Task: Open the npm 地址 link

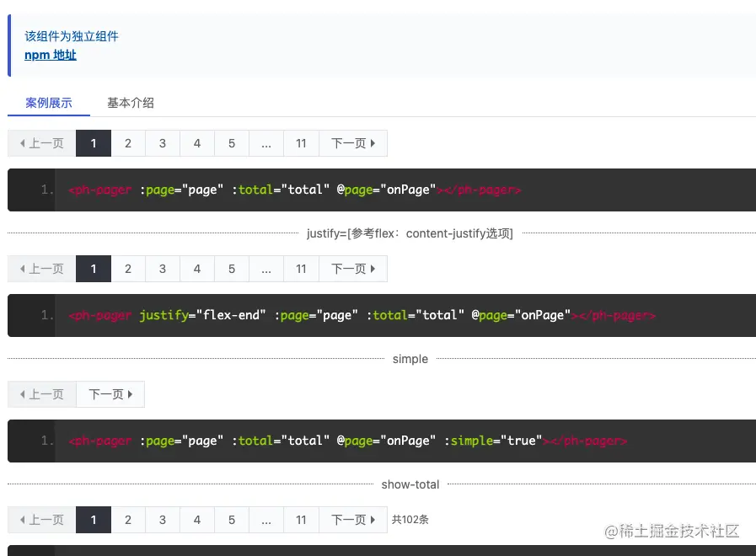Action: click(x=50, y=54)
